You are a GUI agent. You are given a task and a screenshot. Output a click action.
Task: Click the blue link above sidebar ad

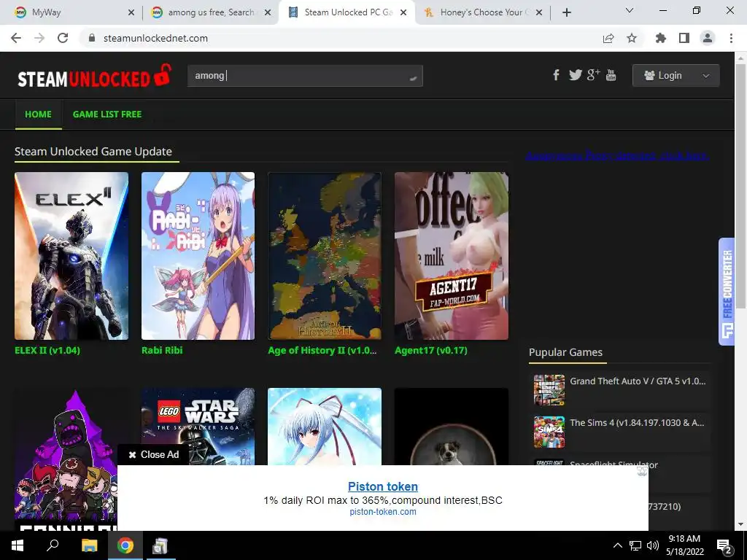[617, 156]
